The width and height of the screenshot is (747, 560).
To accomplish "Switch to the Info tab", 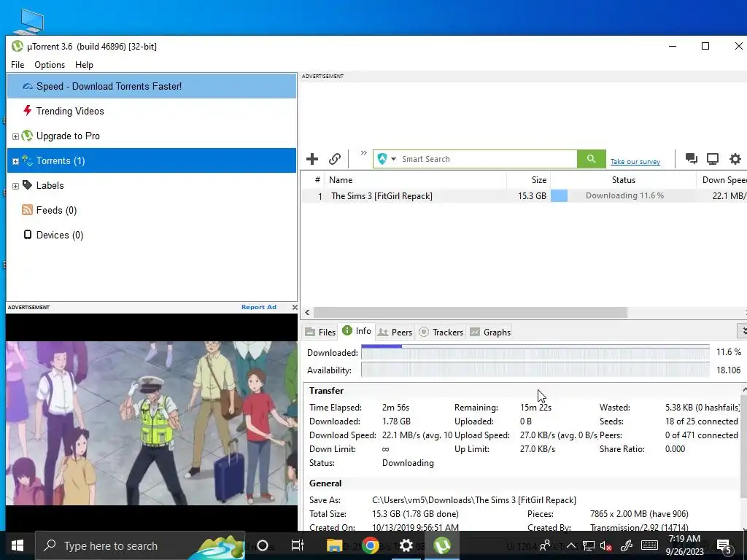I will [357, 331].
